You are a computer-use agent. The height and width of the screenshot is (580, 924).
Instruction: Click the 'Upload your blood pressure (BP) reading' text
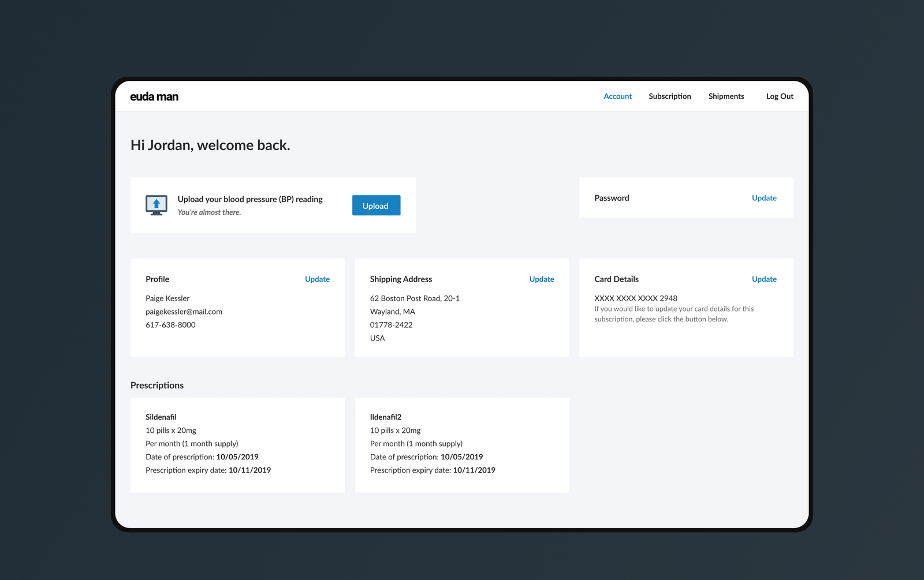250,199
